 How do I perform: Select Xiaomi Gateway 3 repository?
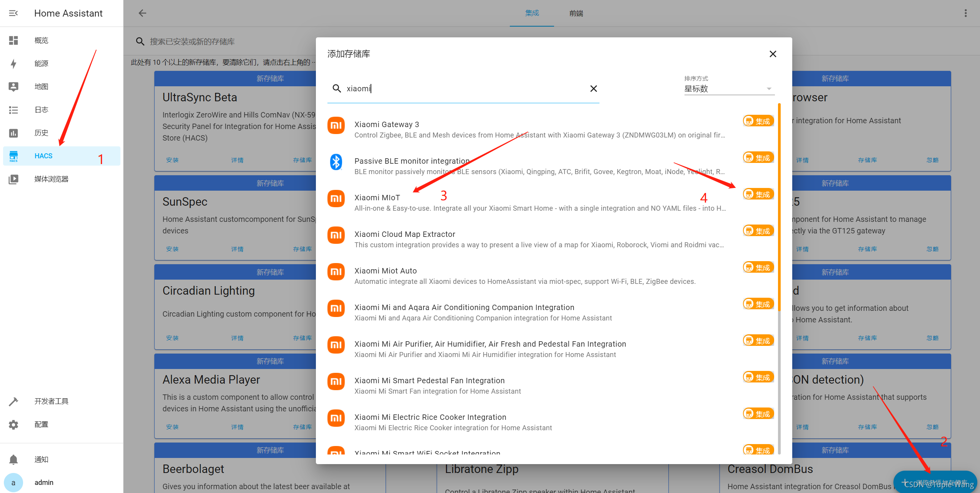point(386,125)
